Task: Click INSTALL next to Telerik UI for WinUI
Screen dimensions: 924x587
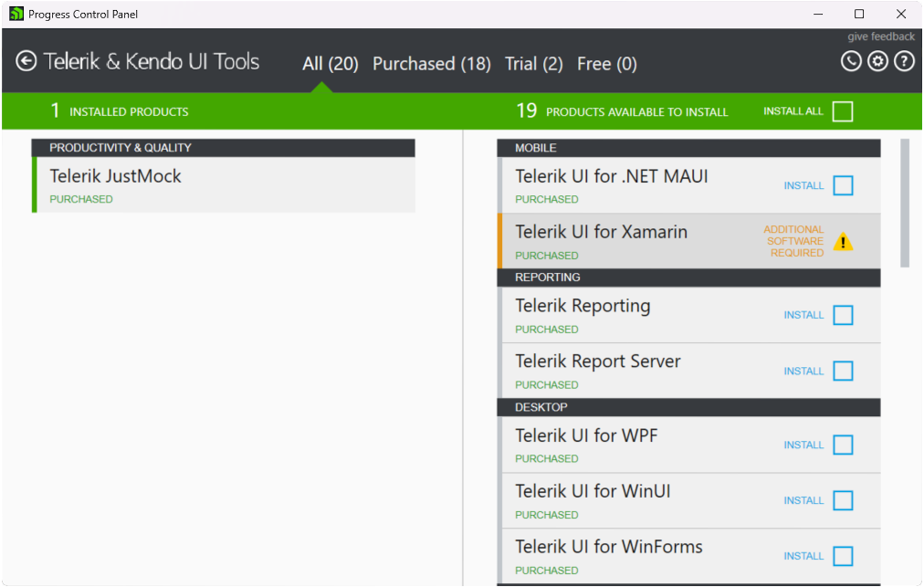Action: pyautogui.click(x=803, y=500)
